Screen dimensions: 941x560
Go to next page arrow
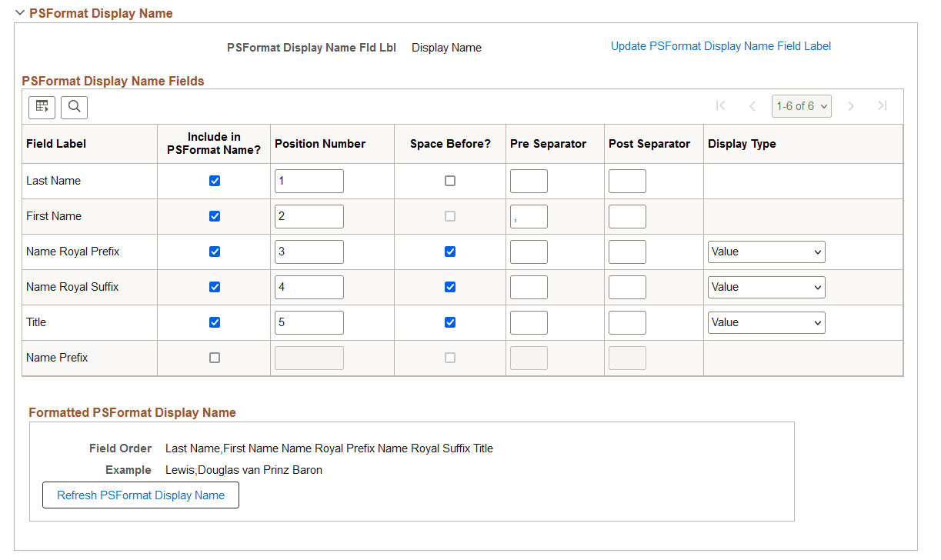pos(851,106)
